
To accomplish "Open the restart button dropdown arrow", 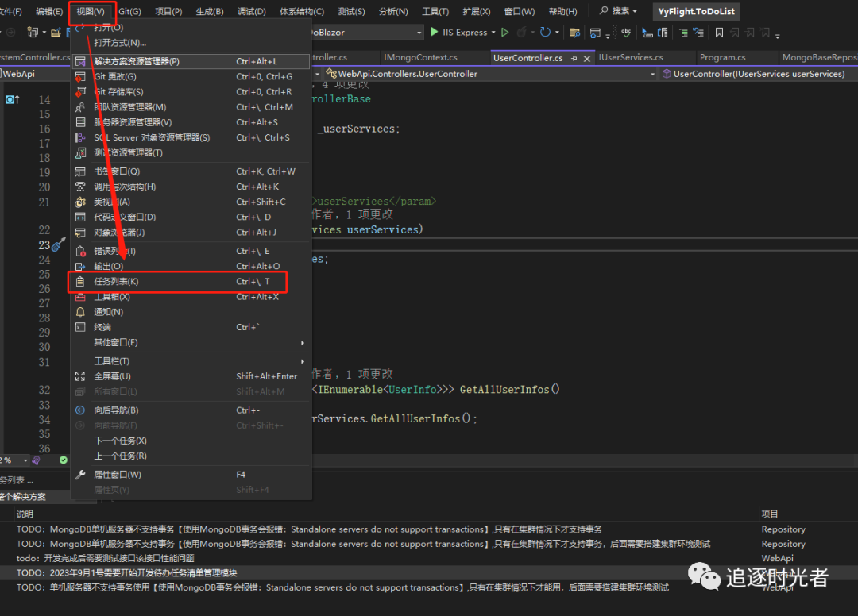I will (557, 33).
